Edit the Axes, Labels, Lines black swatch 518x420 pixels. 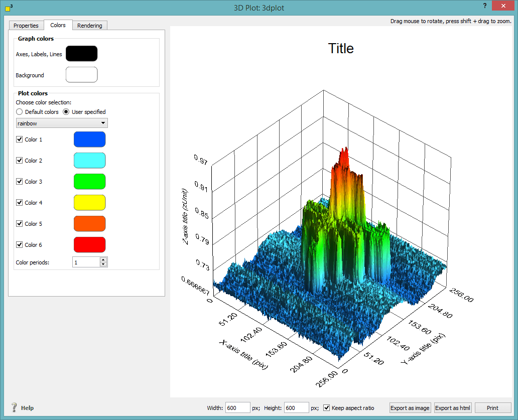click(x=81, y=53)
